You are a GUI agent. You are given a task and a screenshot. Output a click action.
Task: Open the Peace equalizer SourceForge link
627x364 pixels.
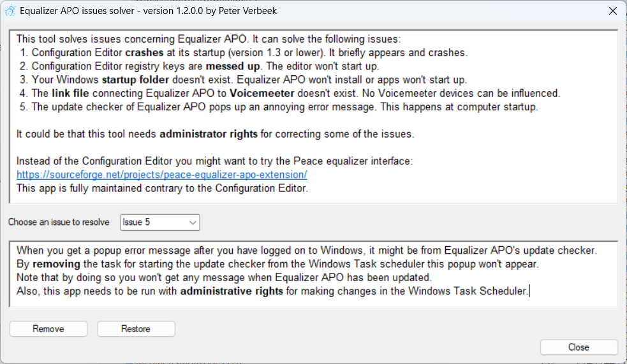[x=161, y=175]
